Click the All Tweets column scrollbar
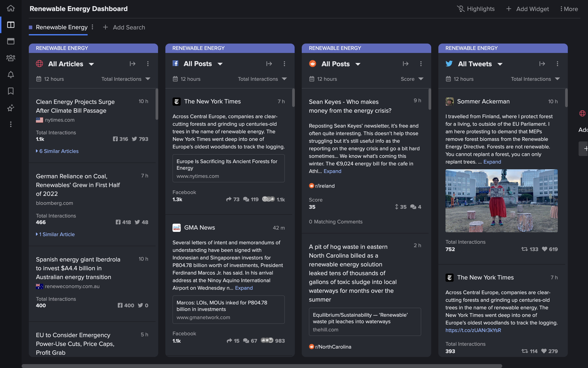588x368 pixels. [x=566, y=98]
